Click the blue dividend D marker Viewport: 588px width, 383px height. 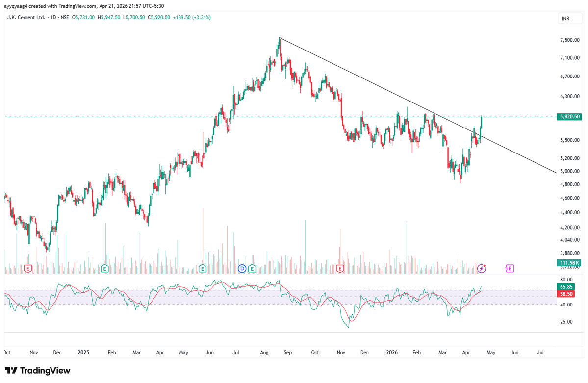(x=242, y=268)
